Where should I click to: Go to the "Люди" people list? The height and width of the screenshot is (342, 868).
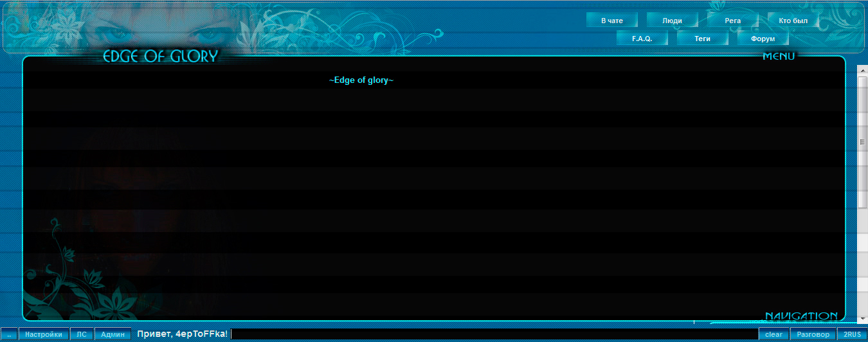[x=672, y=21]
